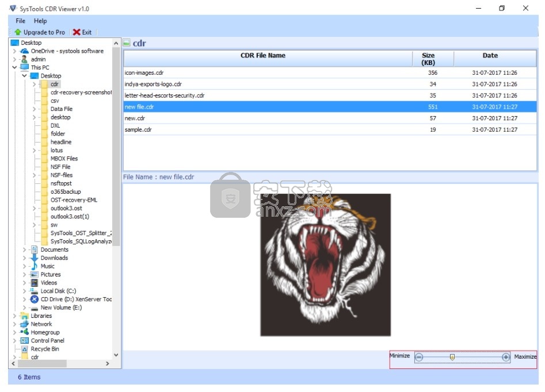Click tree vertical scrollbar down arrow
Viewport: 545px width, 392px height.
116,355
